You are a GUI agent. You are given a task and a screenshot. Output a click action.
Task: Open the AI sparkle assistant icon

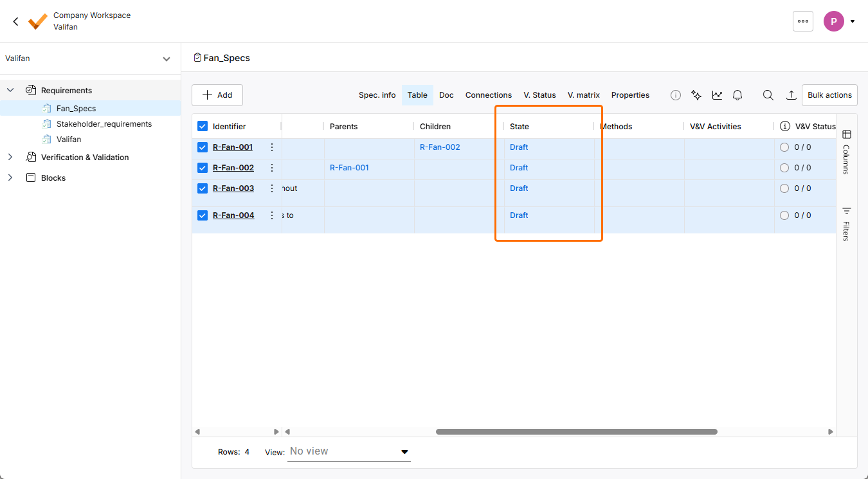696,95
